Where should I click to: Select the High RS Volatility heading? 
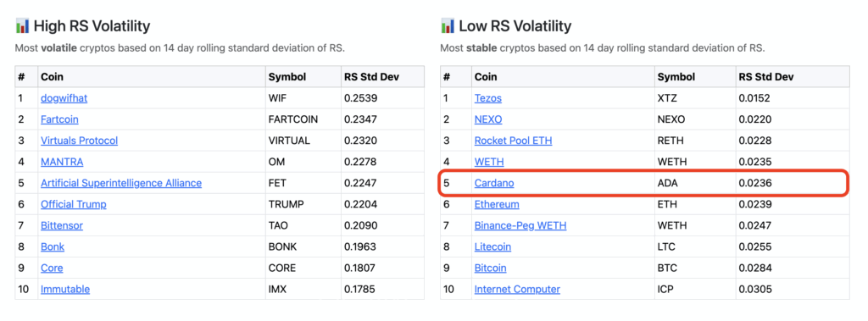pyautogui.click(x=92, y=25)
